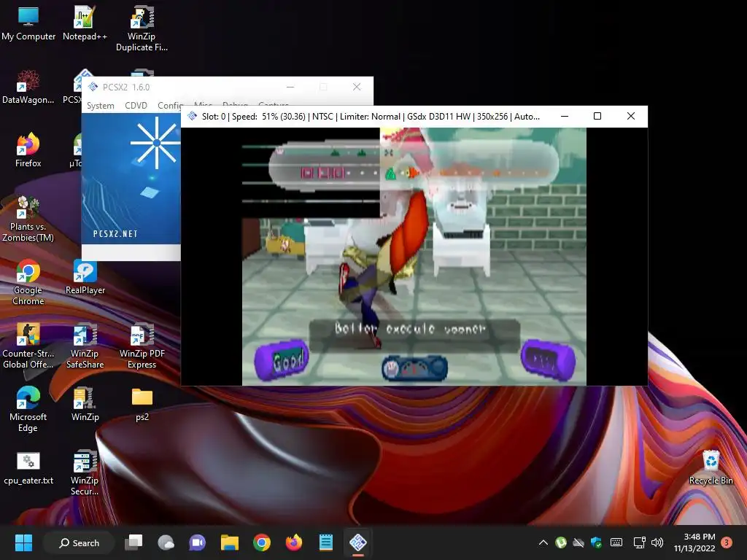This screenshot has width=747, height=560.
Task: Open Windows Security tray icon
Action: click(x=596, y=542)
